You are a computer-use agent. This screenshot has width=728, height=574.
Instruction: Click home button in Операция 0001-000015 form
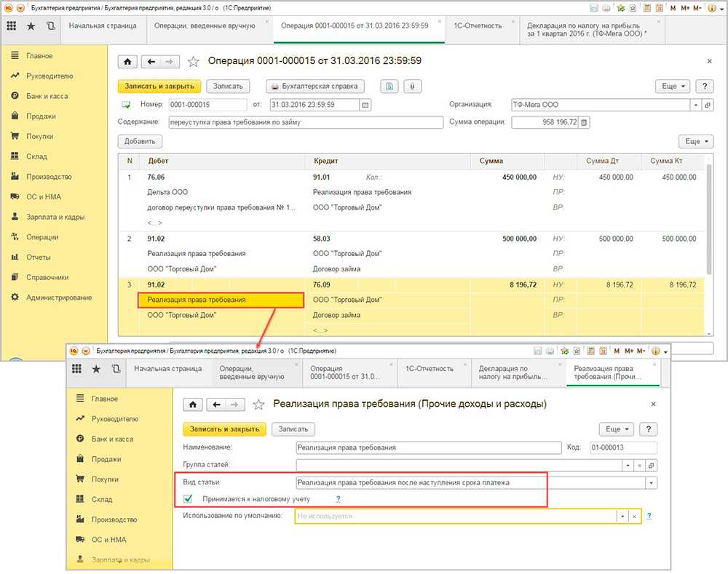pyautogui.click(x=127, y=61)
